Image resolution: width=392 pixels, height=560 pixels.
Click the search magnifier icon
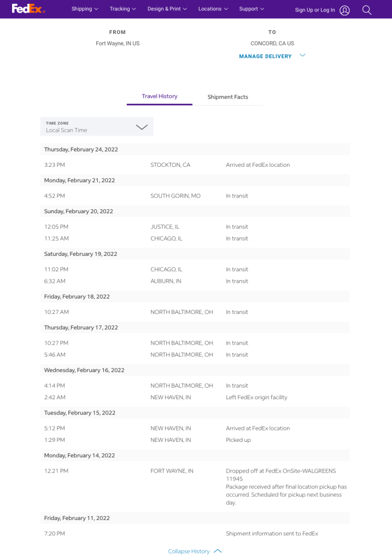367,10
